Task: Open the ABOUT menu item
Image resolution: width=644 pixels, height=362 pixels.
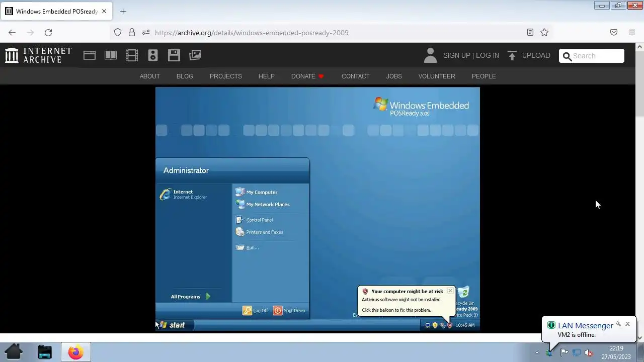Action: (x=150, y=76)
